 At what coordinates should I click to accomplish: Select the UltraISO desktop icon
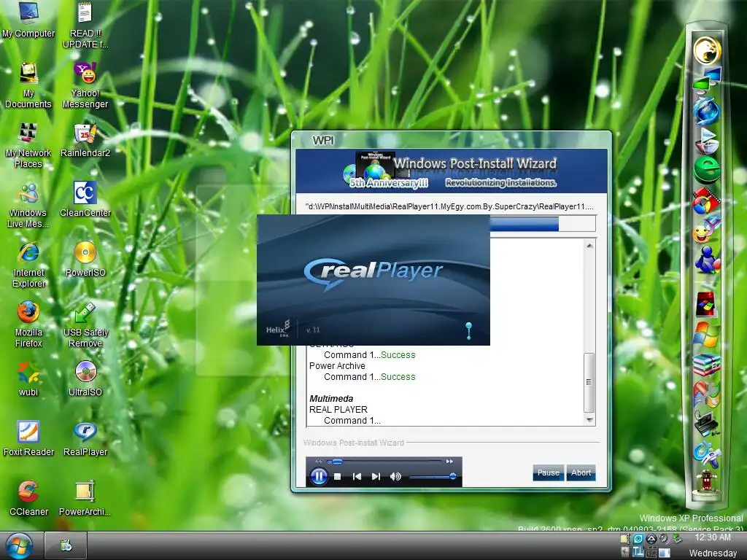pos(85,378)
